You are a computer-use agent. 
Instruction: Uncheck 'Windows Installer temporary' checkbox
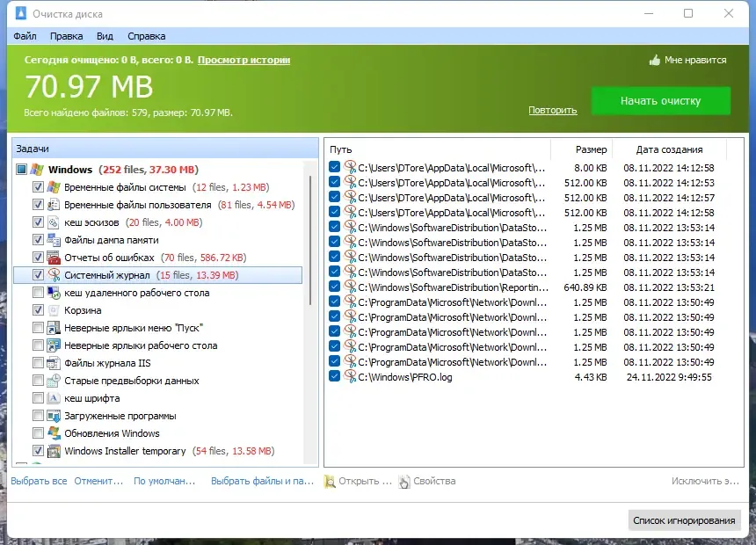(38, 451)
